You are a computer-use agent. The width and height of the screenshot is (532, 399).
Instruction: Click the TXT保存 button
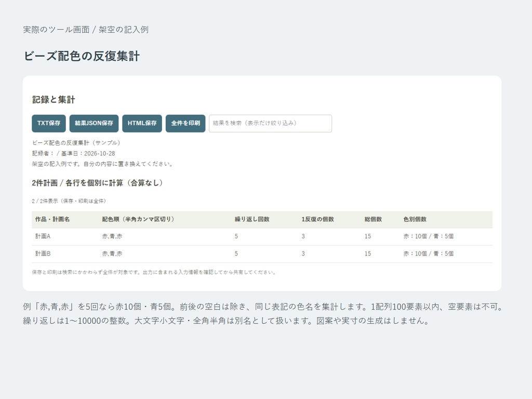coord(49,123)
